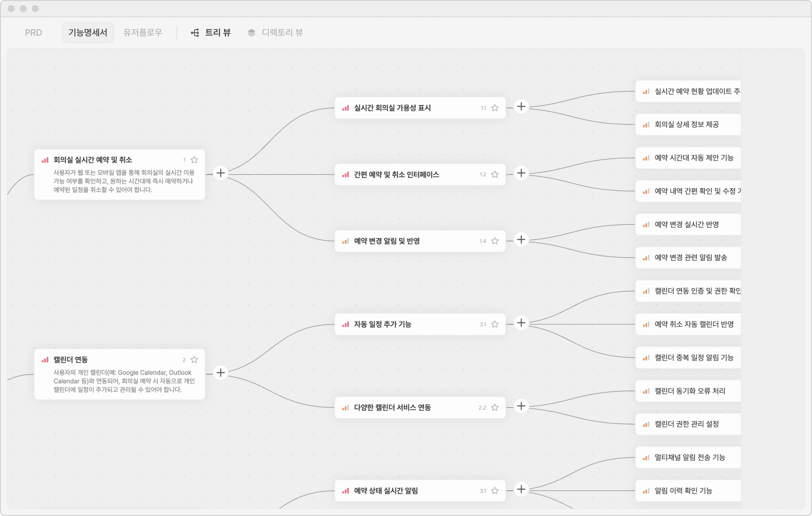Screen dimensions: 812x516
Task: Click the directory view layers icon
Action: click(251, 33)
